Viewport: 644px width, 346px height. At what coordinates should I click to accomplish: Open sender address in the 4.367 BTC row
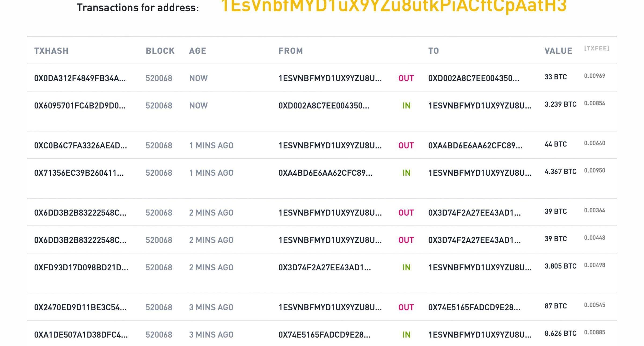tap(325, 173)
